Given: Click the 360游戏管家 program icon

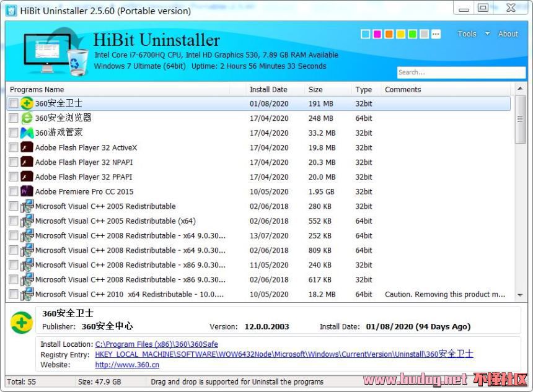Looking at the screenshot, I should 27,133.
